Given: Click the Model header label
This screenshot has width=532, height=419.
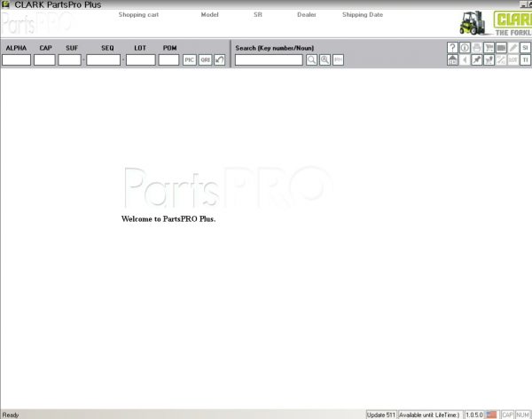Looking at the screenshot, I should click(209, 14).
